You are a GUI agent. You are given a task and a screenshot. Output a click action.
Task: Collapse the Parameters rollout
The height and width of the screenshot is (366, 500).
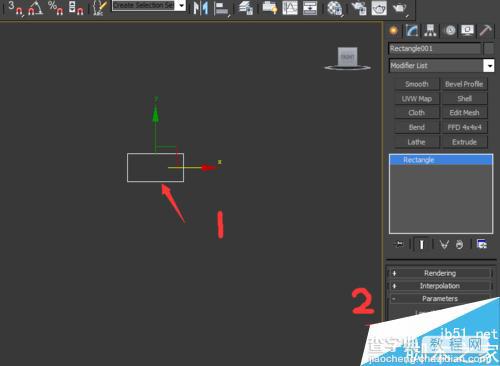[x=440, y=299]
